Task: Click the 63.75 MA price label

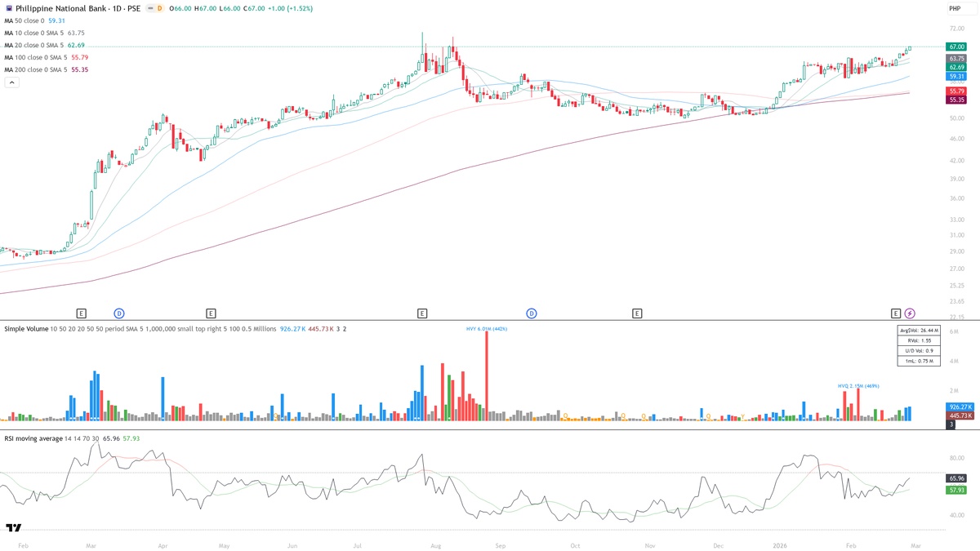Action: [x=956, y=59]
